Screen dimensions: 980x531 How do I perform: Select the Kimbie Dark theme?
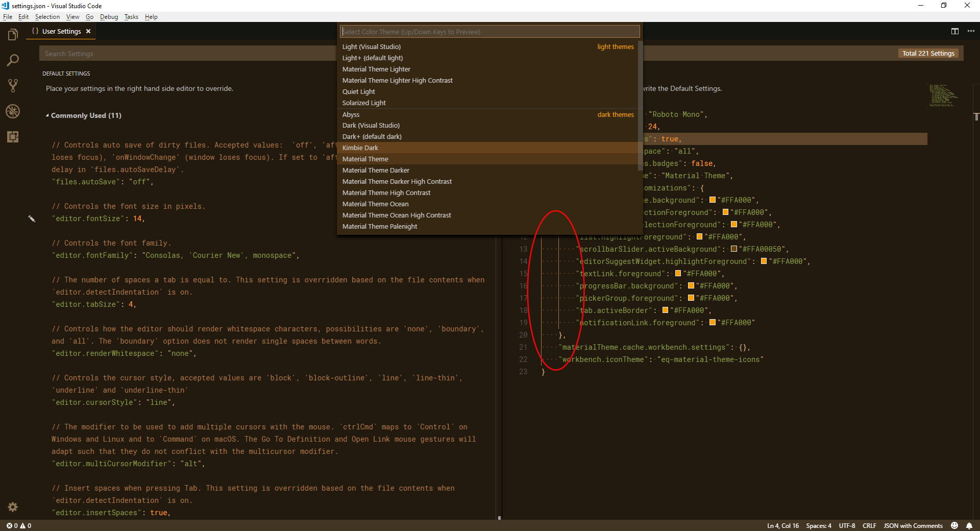click(487, 148)
